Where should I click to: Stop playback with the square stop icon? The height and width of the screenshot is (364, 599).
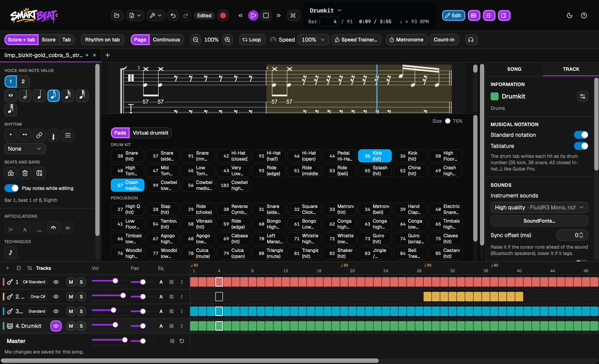[266, 15]
